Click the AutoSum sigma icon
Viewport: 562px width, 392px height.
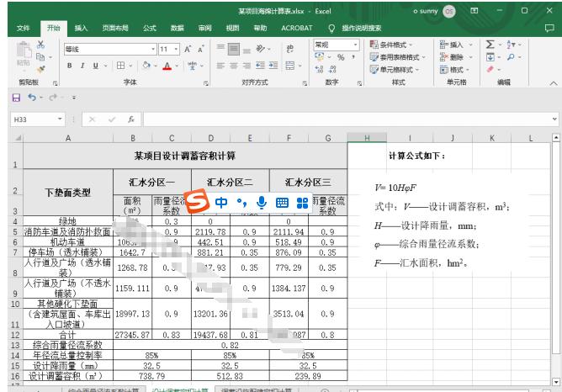(x=490, y=45)
